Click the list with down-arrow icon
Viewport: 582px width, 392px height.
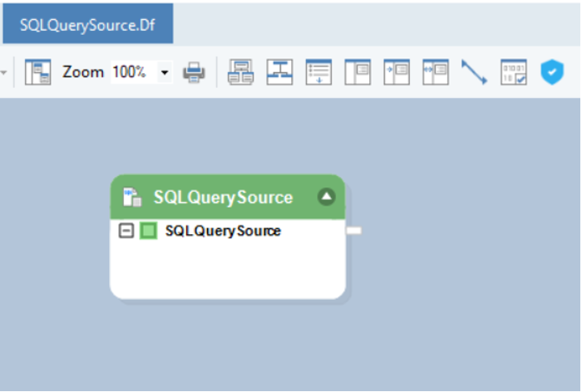[318, 72]
